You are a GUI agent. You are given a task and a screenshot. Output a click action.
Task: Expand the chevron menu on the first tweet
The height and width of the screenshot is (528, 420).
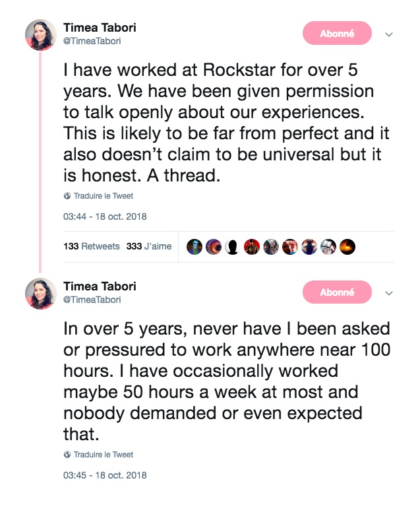click(x=389, y=34)
